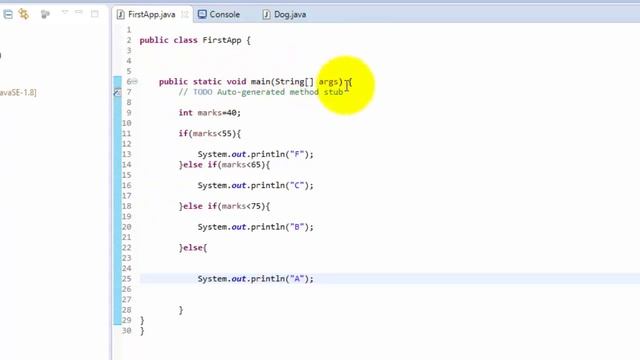Close the FirstApp.java editor tab
Viewport: 640px width, 360px height.
[184, 15]
